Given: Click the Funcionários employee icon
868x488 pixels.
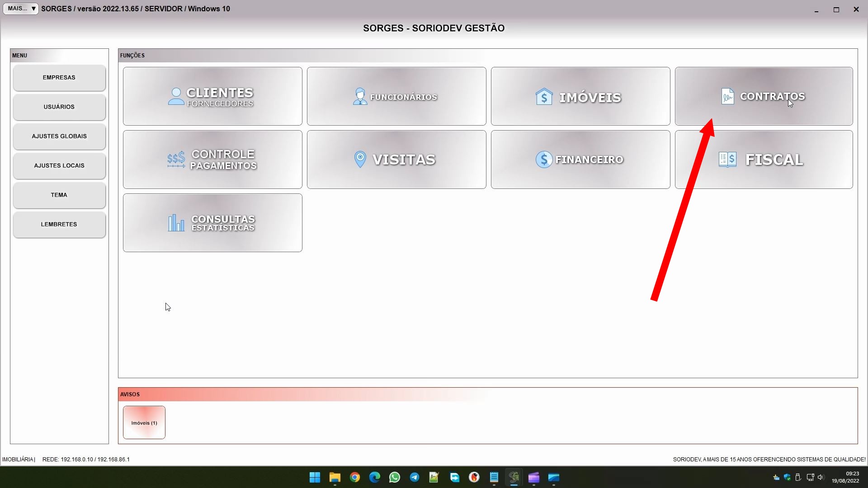Looking at the screenshot, I should tap(360, 96).
